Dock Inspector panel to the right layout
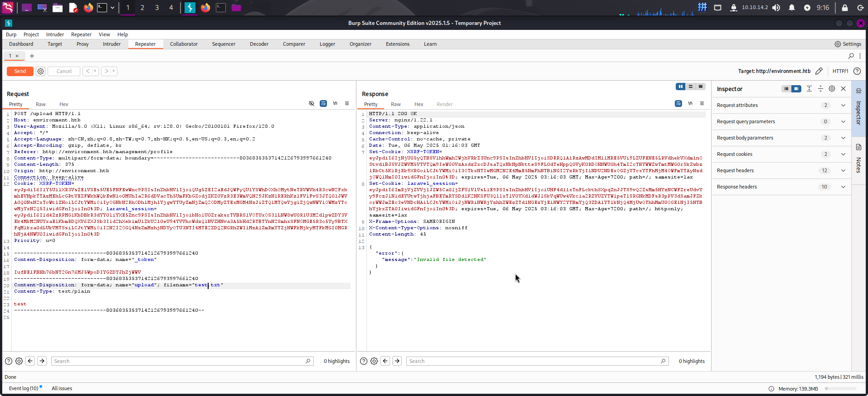Screen dimensions: 868x396 click(796, 89)
